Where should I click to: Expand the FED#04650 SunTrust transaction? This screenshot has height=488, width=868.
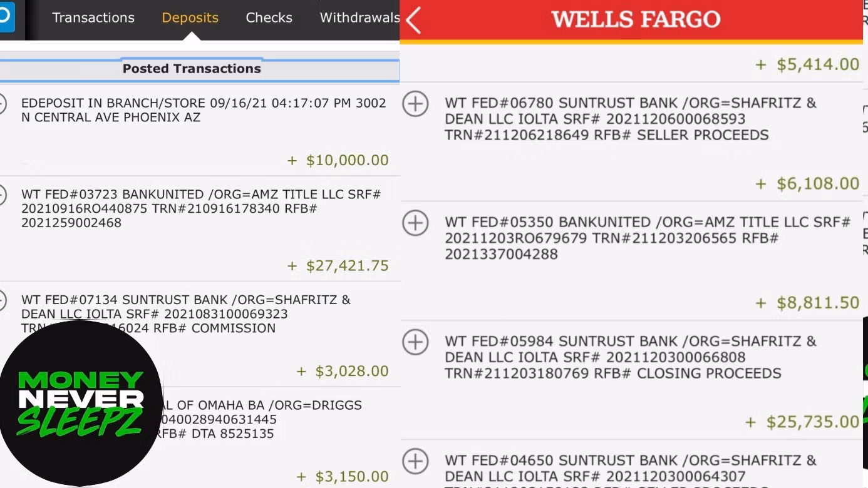pyautogui.click(x=415, y=462)
